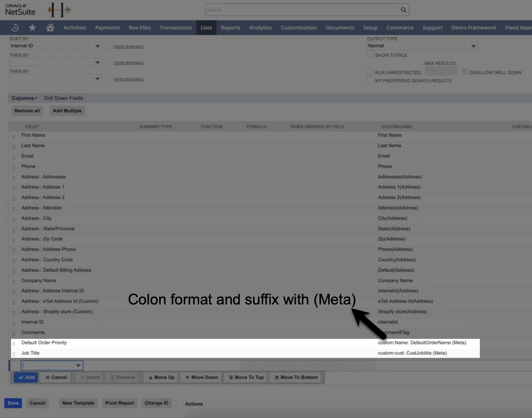This screenshot has height=418, width=532.
Task: Click Remove all columns button
Action: (27, 111)
